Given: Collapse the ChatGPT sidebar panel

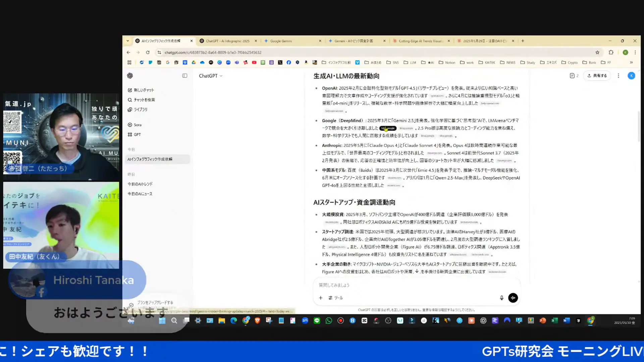Looking at the screenshot, I should (x=184, y=76).
